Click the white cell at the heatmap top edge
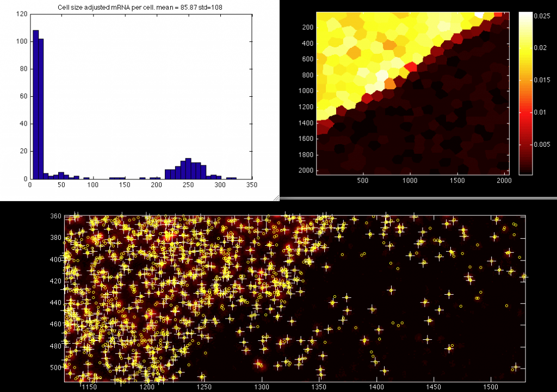Screen dimensions: 557x392 tap(480, 15)
